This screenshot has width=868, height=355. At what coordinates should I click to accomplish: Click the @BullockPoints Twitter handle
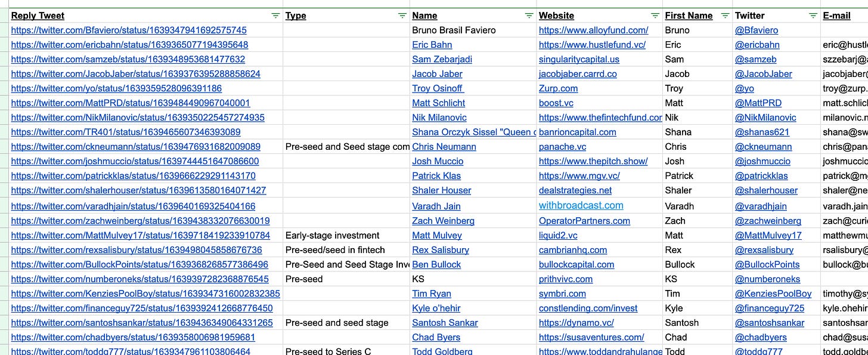(x=767, y=264)
